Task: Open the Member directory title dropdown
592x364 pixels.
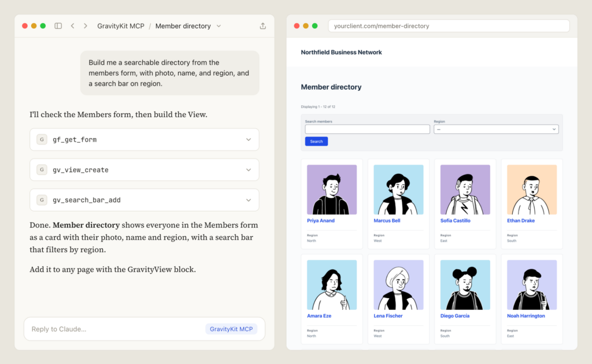Action: click(x=219, y=26)
